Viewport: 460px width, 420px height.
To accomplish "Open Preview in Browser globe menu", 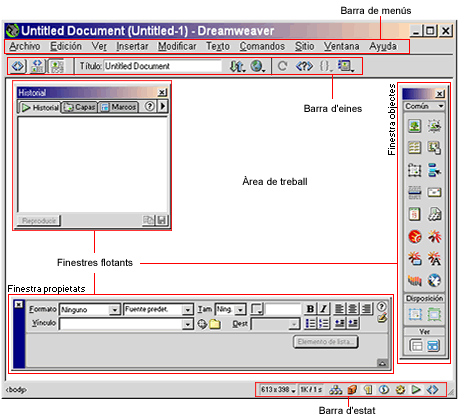I will click(x=258, y=66).
